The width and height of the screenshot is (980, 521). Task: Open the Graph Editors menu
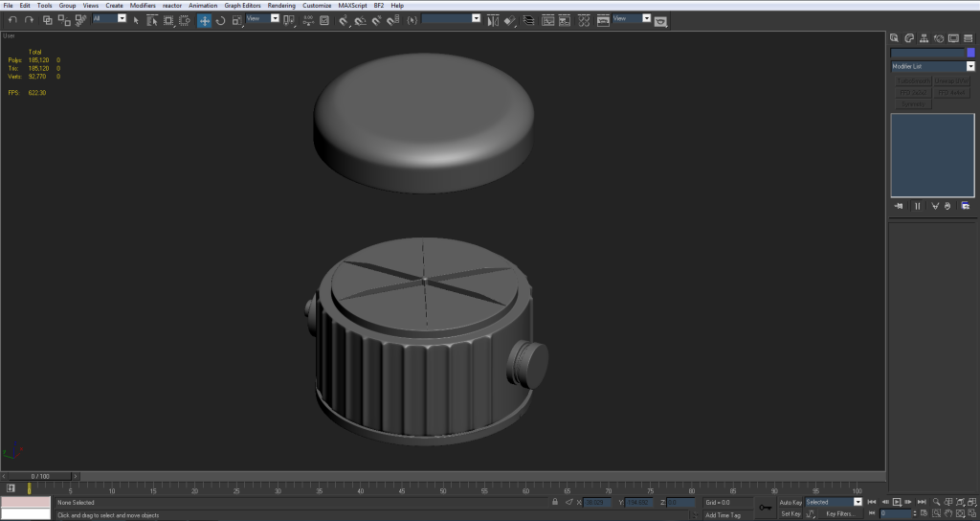[242, 6]
